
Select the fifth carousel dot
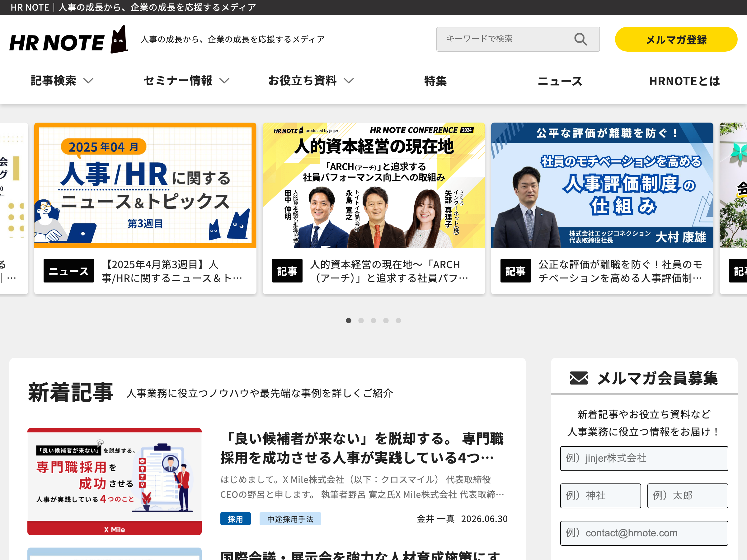click(398, 320)
